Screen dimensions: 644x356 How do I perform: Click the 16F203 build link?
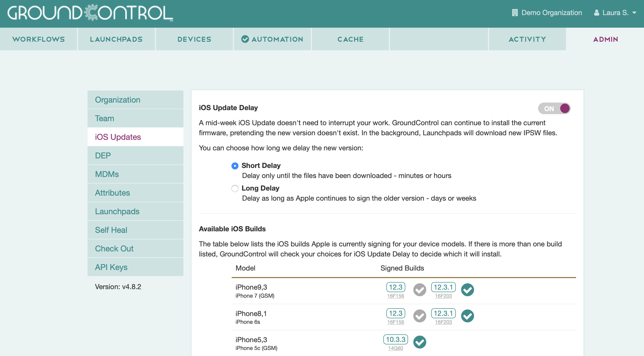443,296
